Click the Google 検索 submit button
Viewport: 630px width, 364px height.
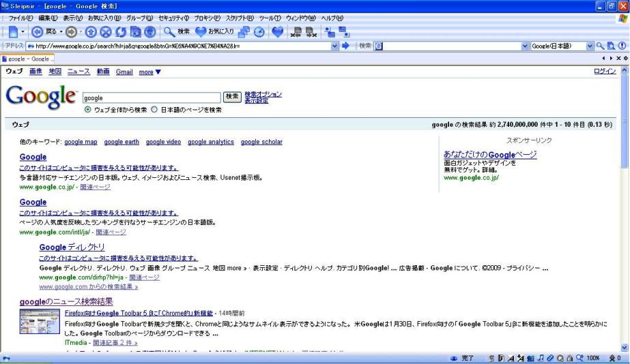[x=232, y=97]
